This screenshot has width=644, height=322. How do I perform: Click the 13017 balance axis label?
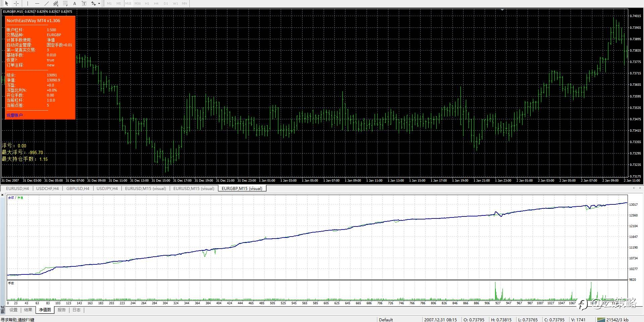633,204
